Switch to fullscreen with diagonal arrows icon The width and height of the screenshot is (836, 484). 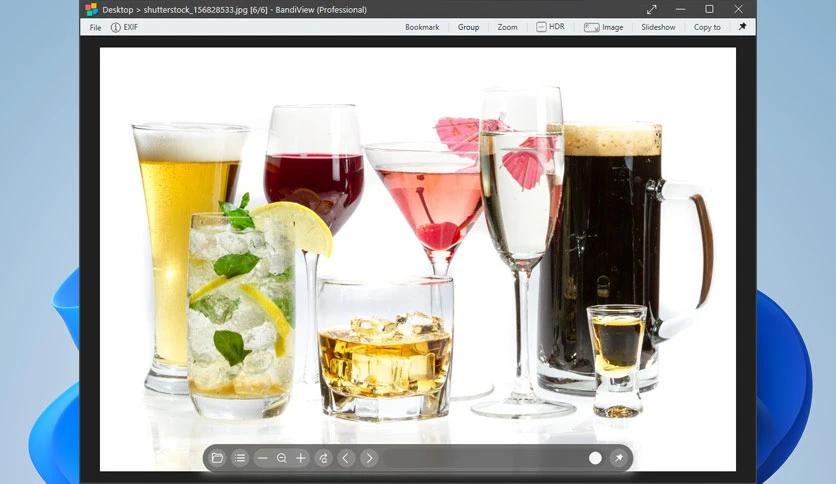pos(652,10)
